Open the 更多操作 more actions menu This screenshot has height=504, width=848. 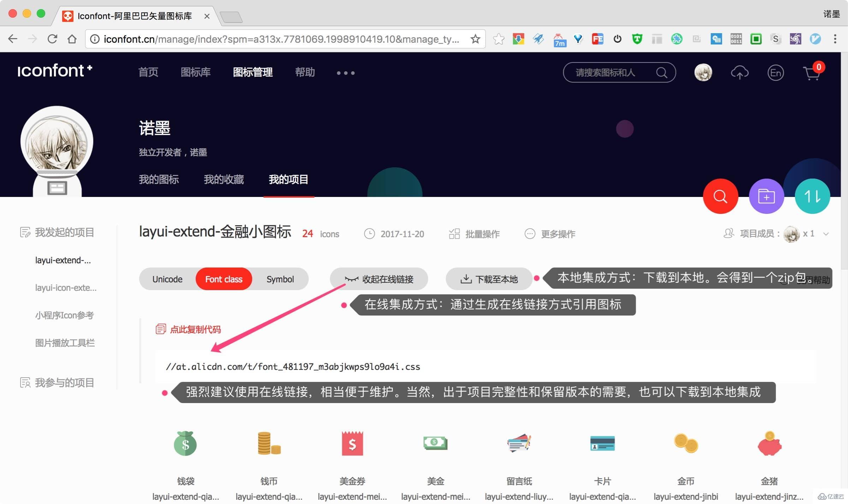point(550,234)
